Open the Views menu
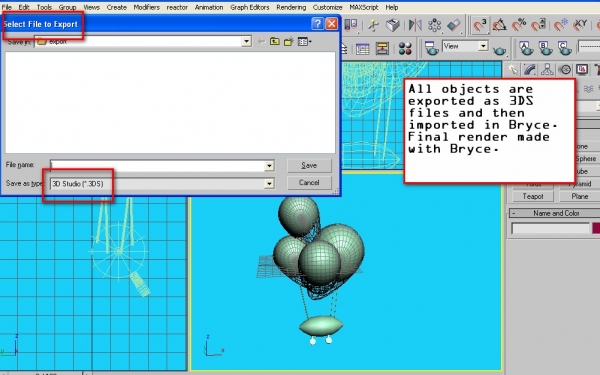 coord(91,7)
